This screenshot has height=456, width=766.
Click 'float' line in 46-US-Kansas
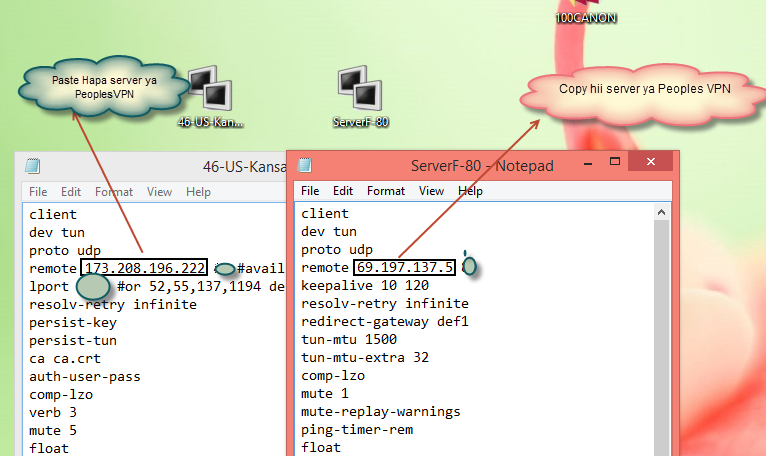49,448
